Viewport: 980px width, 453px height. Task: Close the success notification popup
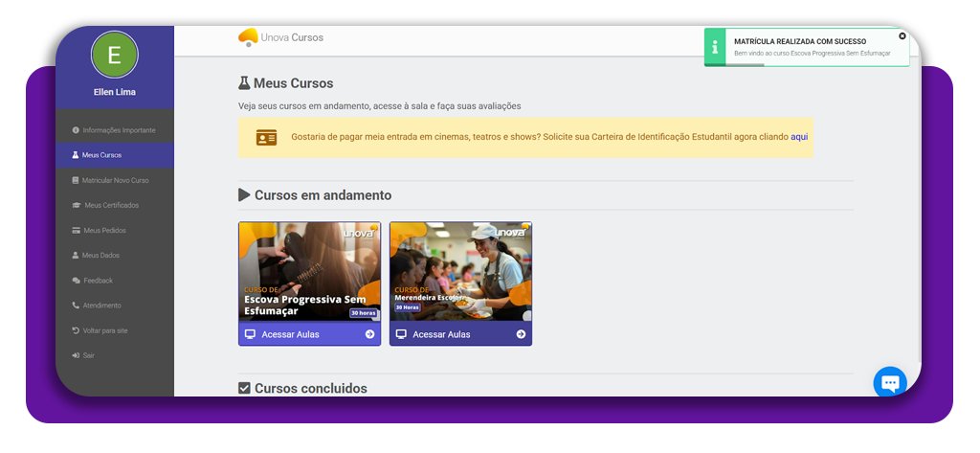pos(902,36)
